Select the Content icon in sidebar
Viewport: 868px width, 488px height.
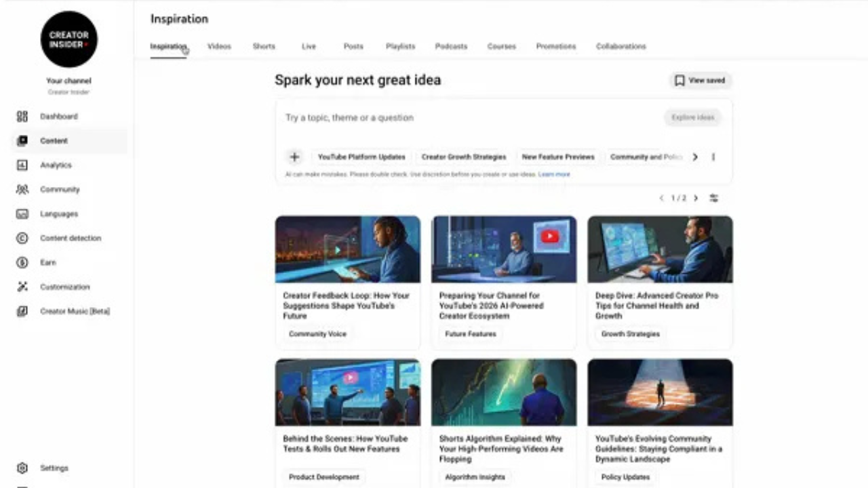point(22,141)
